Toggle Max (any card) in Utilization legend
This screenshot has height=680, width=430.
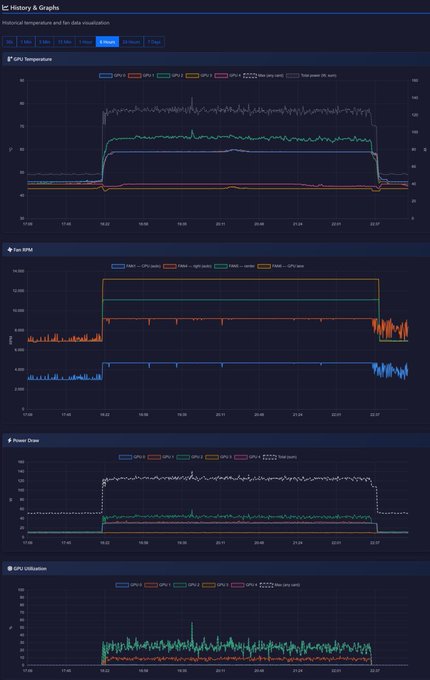(x=280, y=585)
